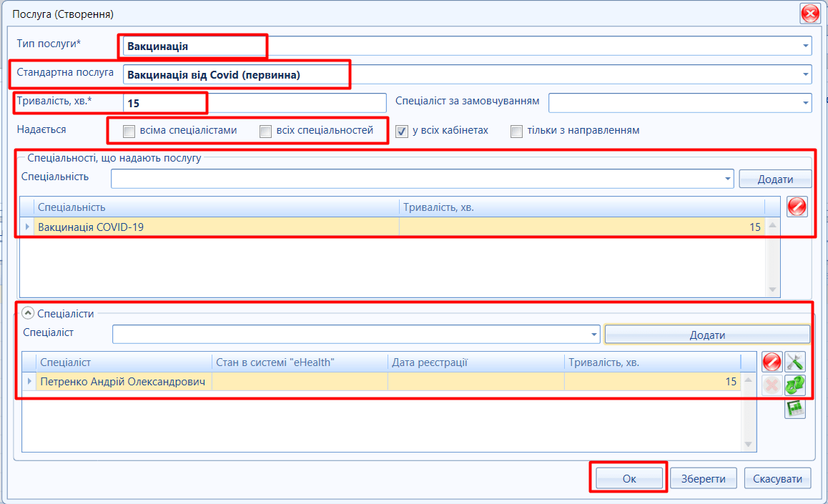This screenshot has width=828, height=504.
Task: Click the 'Тривалість, хв.' input field
Action: (x=254, y=103)
